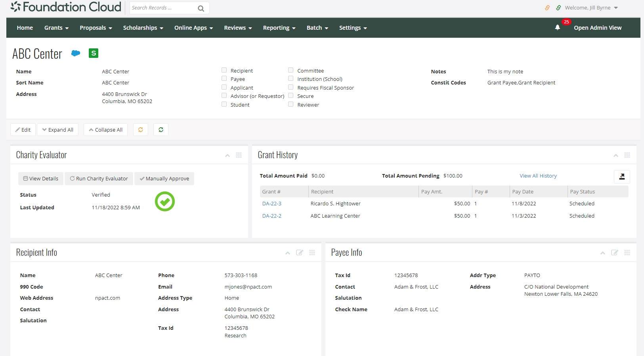Click the notification bell icon
644x356 pixels.
[557, 27]
